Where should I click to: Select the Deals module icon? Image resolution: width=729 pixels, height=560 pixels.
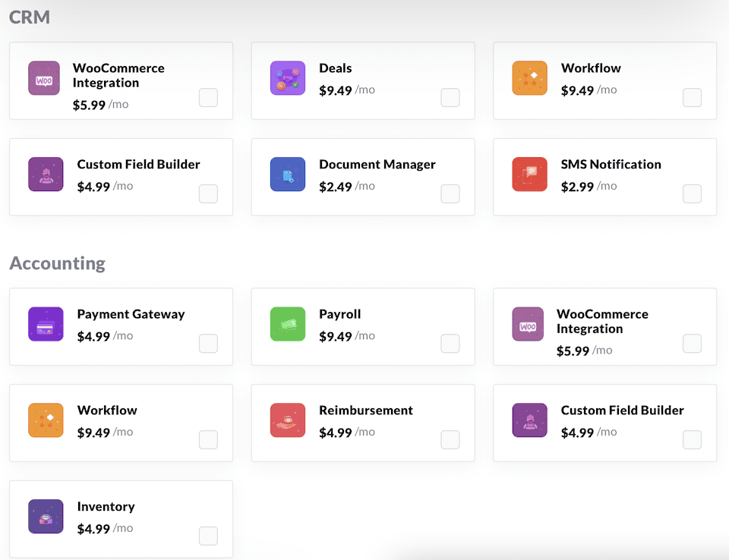pos(287,78)
